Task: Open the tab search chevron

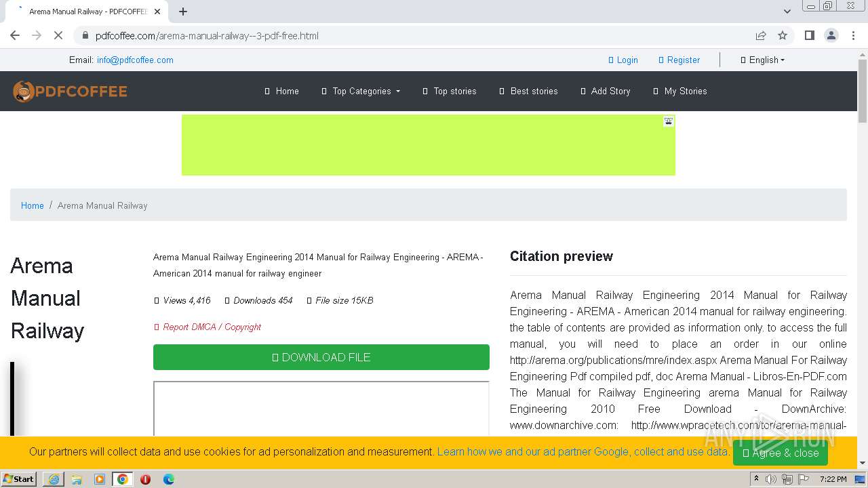Action: [x=787, y=12]
